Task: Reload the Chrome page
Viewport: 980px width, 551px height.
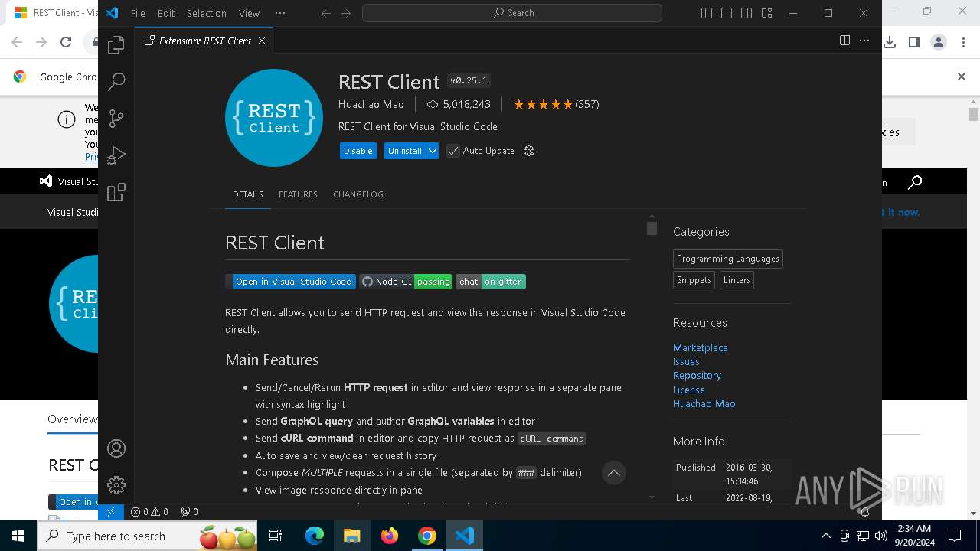Action: [x=66, y=42]
